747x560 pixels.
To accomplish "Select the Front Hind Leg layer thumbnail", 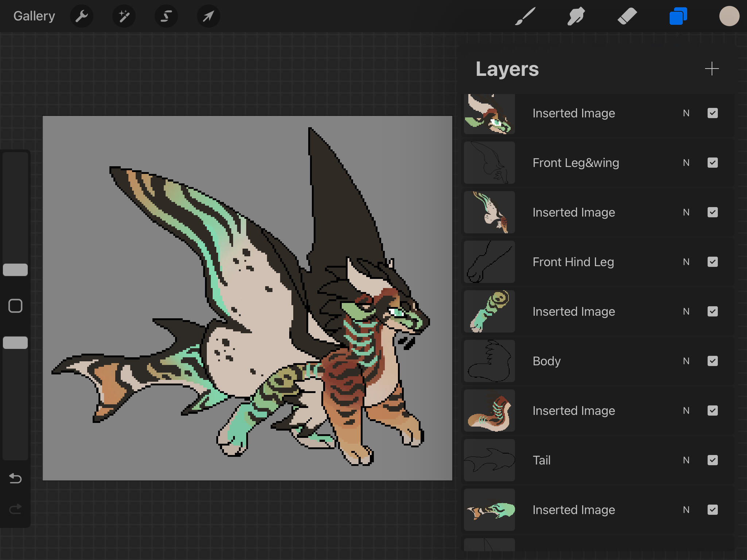I will coord(489,262).
